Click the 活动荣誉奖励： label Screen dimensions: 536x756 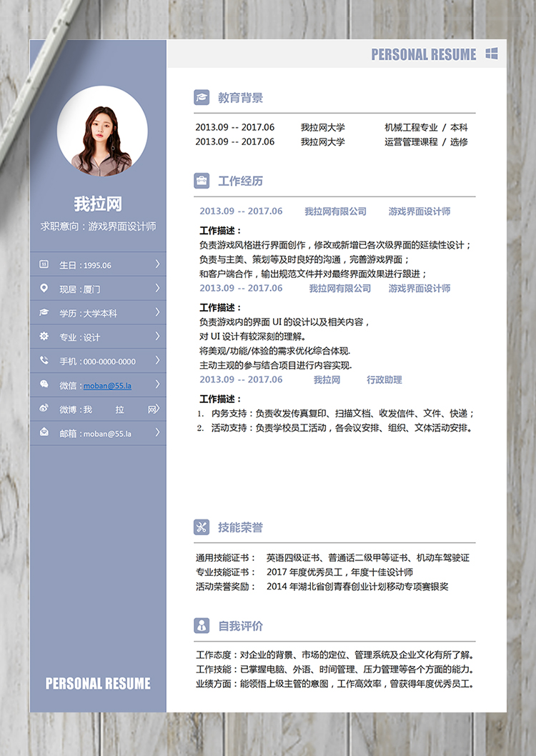[x=226, y=587]
